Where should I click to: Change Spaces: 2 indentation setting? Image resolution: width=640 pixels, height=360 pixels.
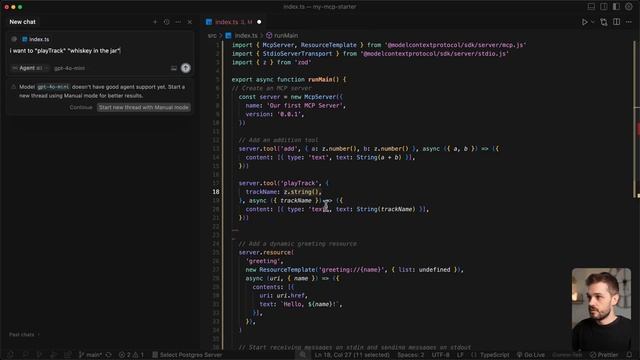click(x=411, y=355)
